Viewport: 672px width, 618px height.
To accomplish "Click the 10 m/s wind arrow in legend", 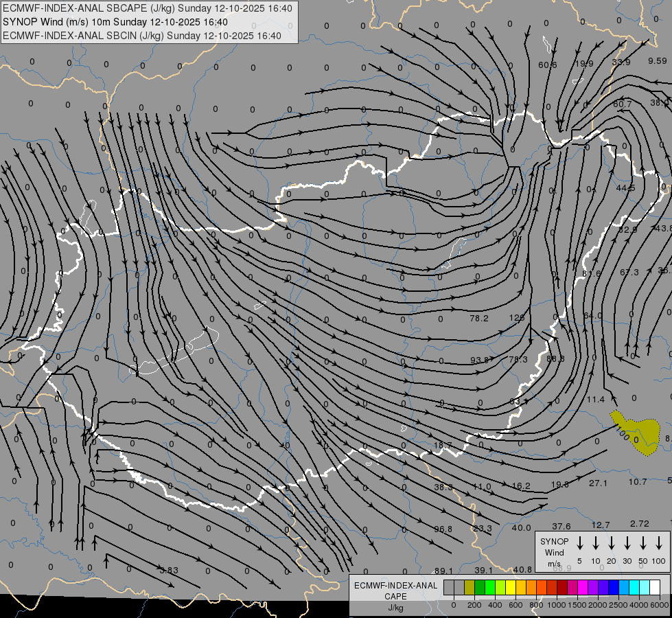I will coord(596,543).
